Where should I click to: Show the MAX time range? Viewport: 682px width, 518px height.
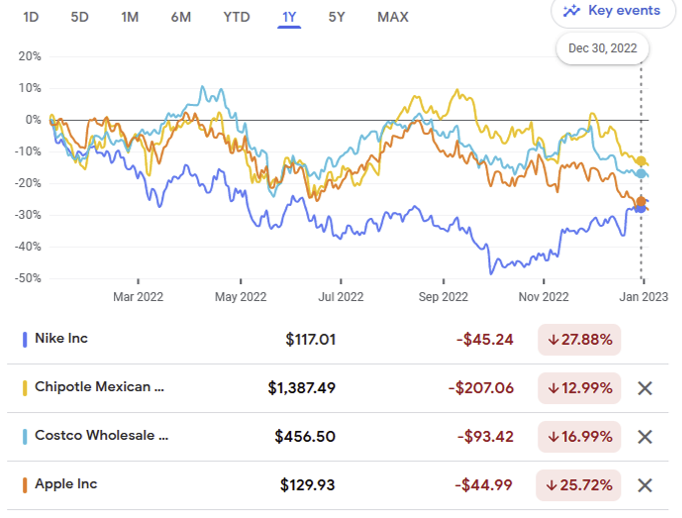(393, 17)
